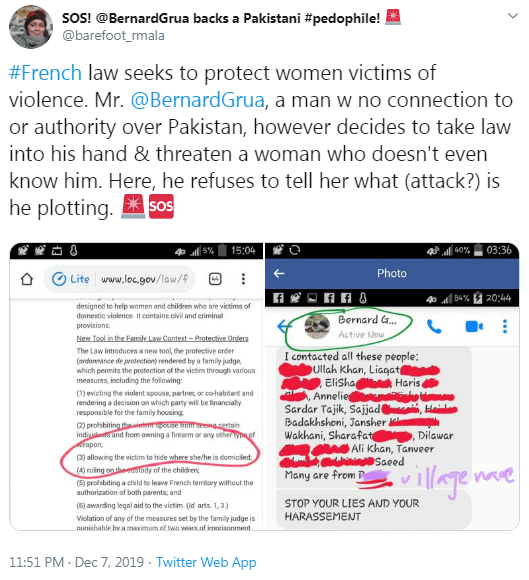Open the @BernardGrua mention in tweet text
Screen dimensions: 529x580
(x=198, y=100)
